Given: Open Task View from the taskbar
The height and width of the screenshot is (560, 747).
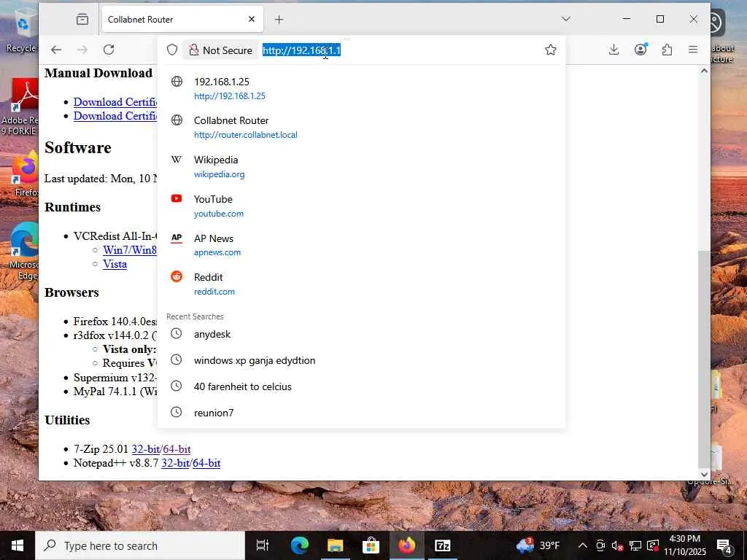Looking at the screenshot, I should click(263, 545).
